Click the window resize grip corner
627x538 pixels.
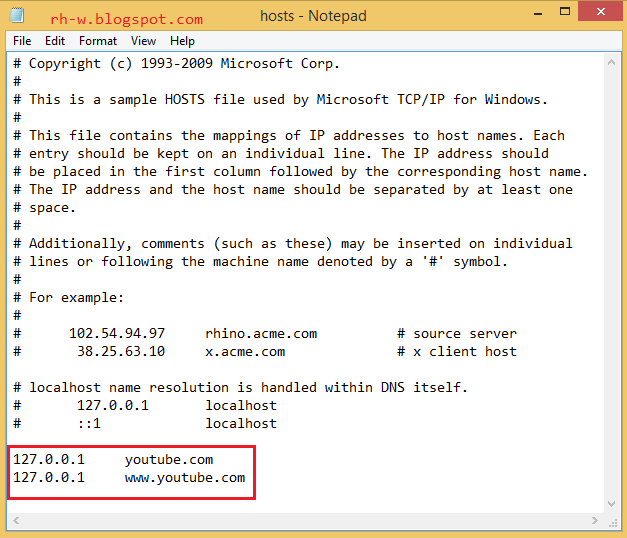pyautogui.click(x=613, y=522)
